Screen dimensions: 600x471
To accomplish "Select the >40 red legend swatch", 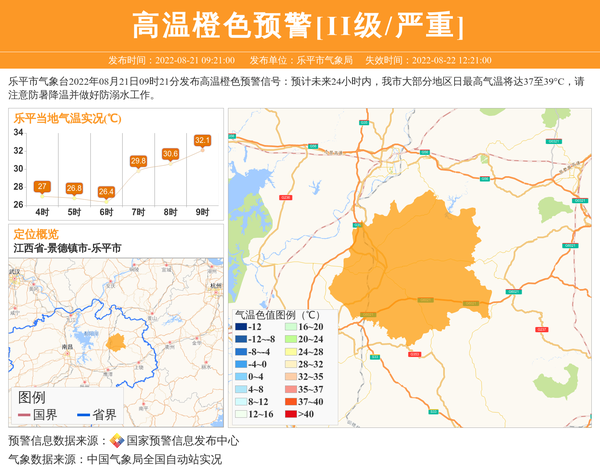I will click(290, 414).
